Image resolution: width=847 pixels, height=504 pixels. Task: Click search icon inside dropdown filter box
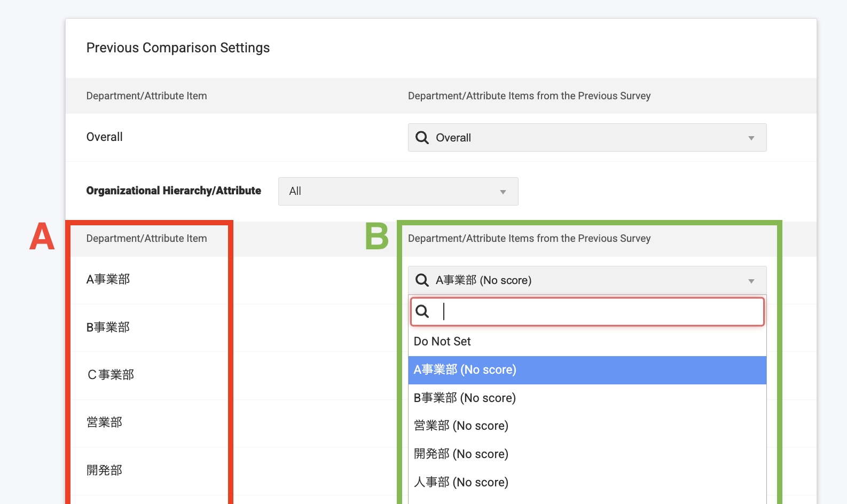pos(422,311)
